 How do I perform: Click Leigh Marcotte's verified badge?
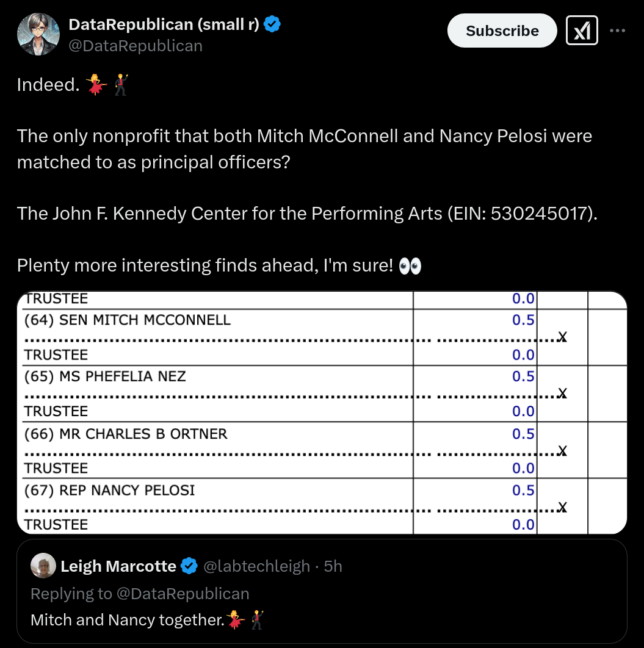pyautogui.click(x=189, y=566)
